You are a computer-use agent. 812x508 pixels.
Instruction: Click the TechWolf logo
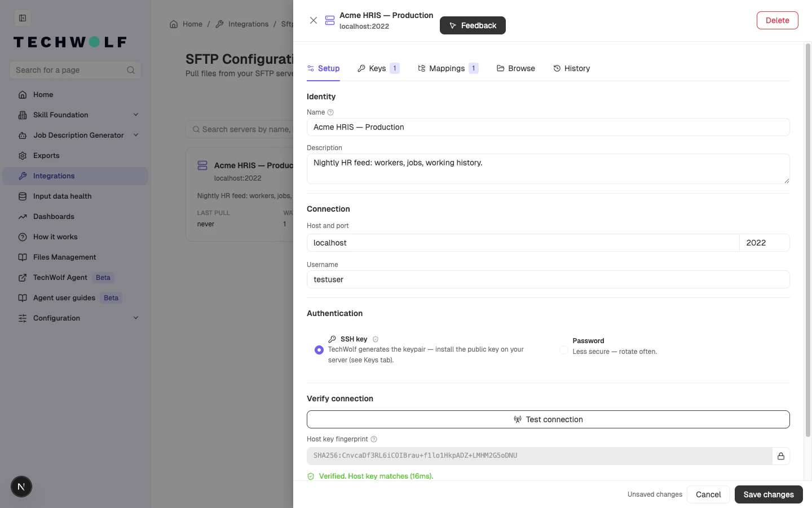(70, 42)
